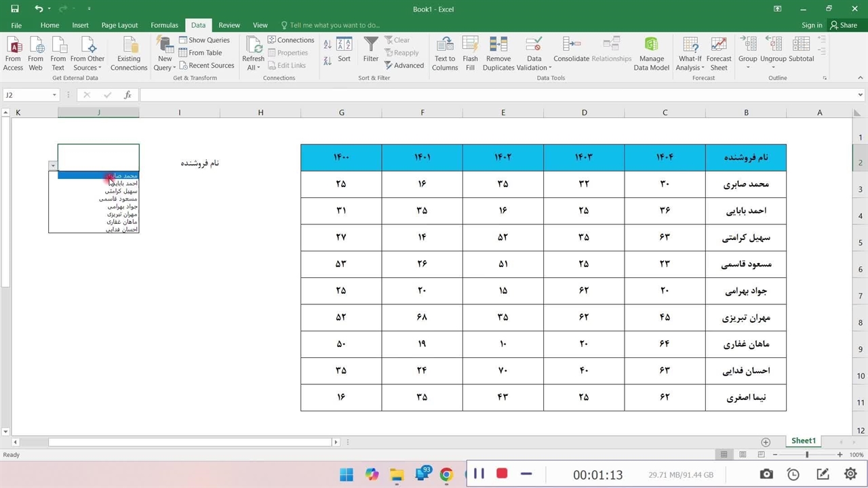Open Text to Columns tool
This screenshot has height=488, width=868.
click(x=445, y=46)
